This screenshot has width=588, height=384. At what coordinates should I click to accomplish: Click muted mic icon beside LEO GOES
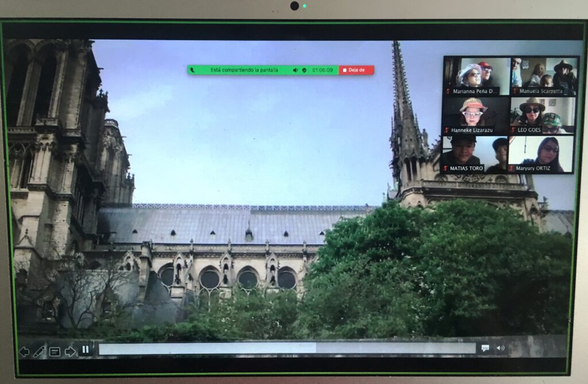pos(513,130)
